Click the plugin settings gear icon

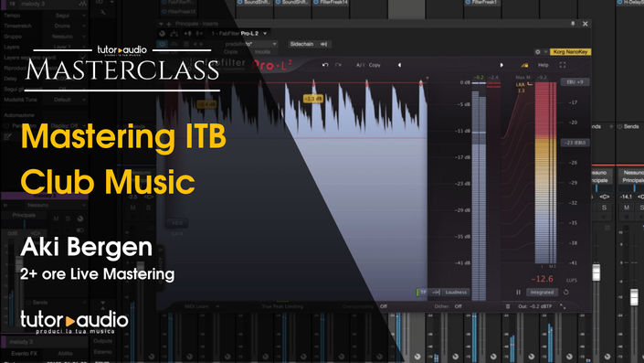pyautogui.click(x=538, y=52)
